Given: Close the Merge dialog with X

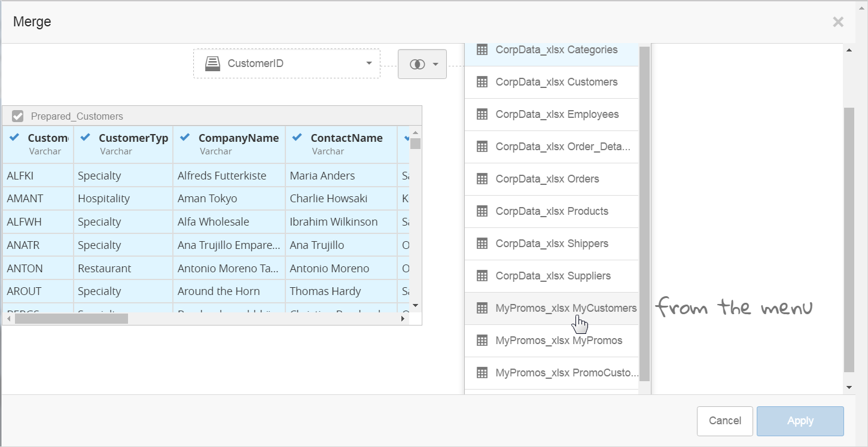Looking at the screenshot, I should 838,22.
